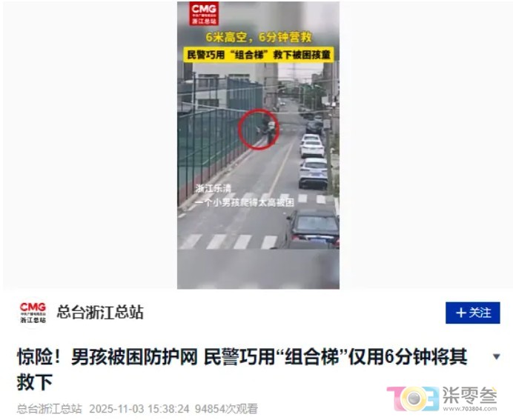
Task: Open the CMG channel avatar beside 总台浙江总站
Action: (33, 313)
